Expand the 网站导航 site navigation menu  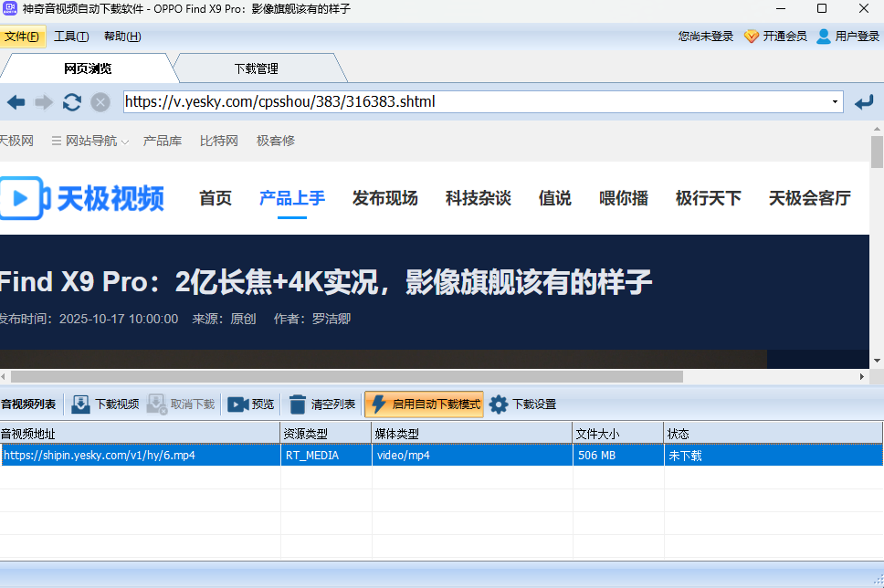point(89,141)
